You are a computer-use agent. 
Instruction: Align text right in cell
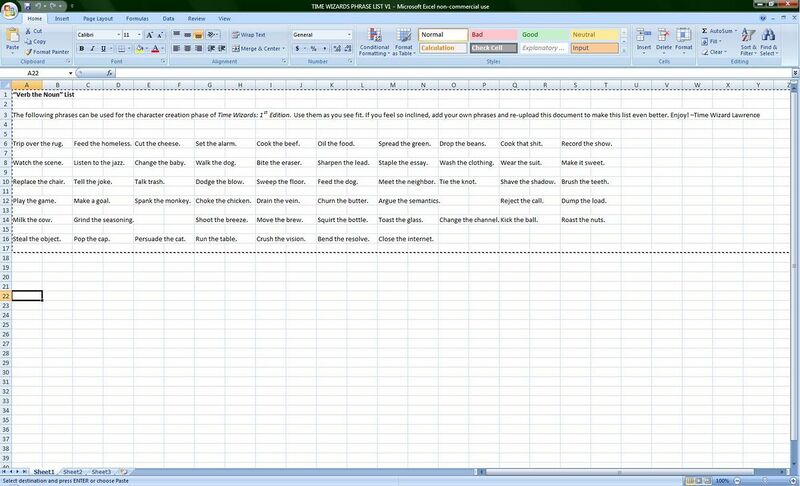click(x=198, y=48)
